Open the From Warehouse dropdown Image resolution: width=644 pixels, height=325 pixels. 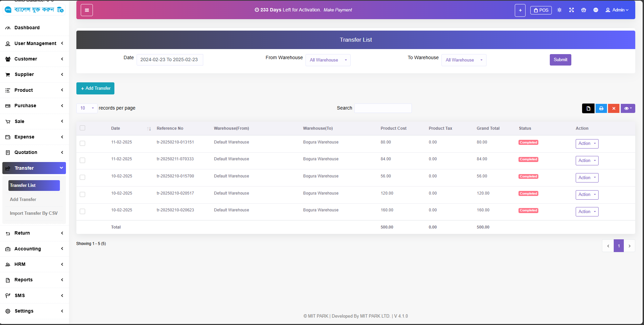pyautogui.click(x=328, y=60)
